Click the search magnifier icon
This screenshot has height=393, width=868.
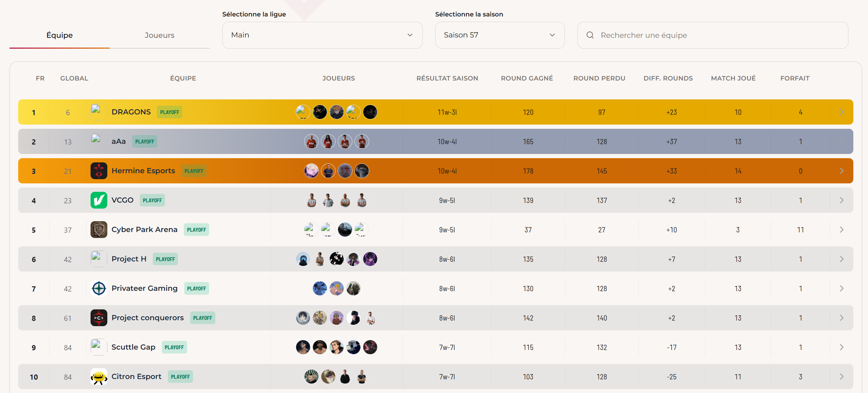pos(590,35)
